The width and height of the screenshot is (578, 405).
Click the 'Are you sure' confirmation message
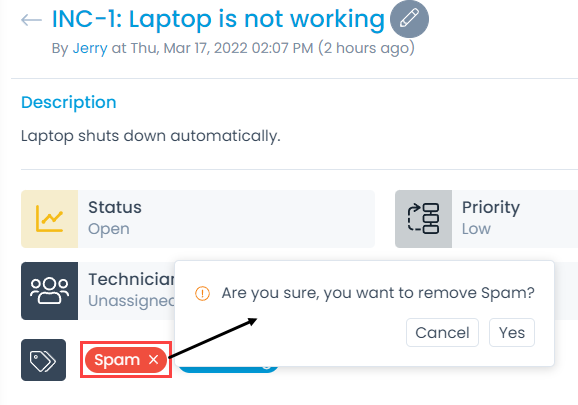tap(378, 293)
